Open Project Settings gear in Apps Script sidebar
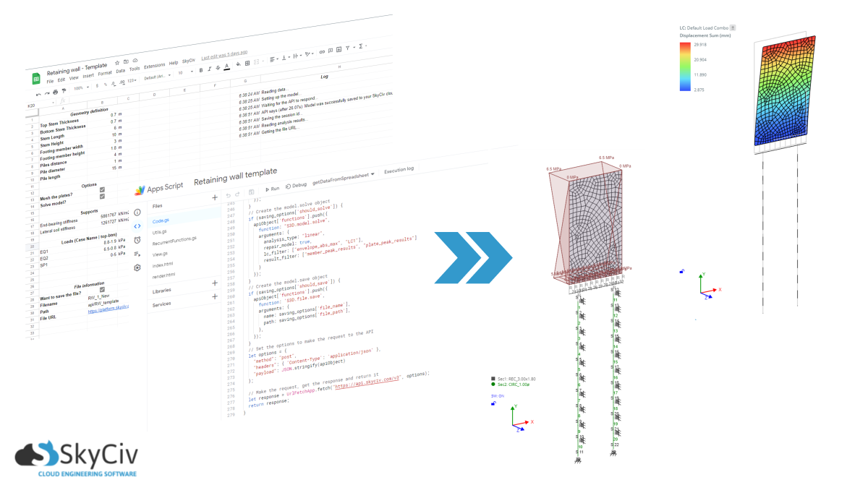 136,267
